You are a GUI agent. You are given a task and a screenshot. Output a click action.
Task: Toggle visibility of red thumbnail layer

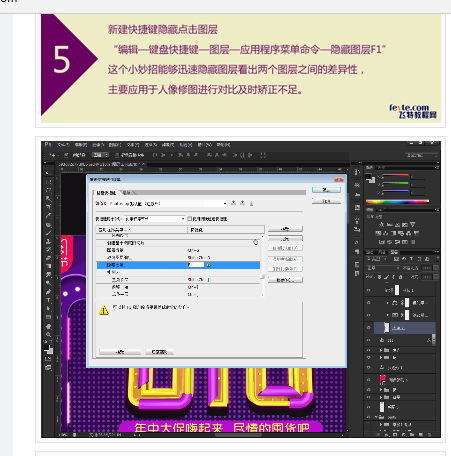pos(369,380)
